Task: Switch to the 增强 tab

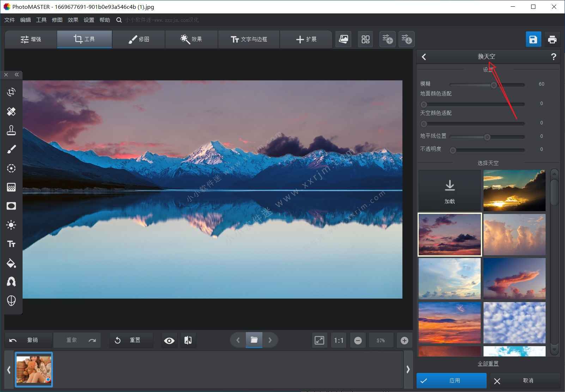Action: click(x=31, y=39)
